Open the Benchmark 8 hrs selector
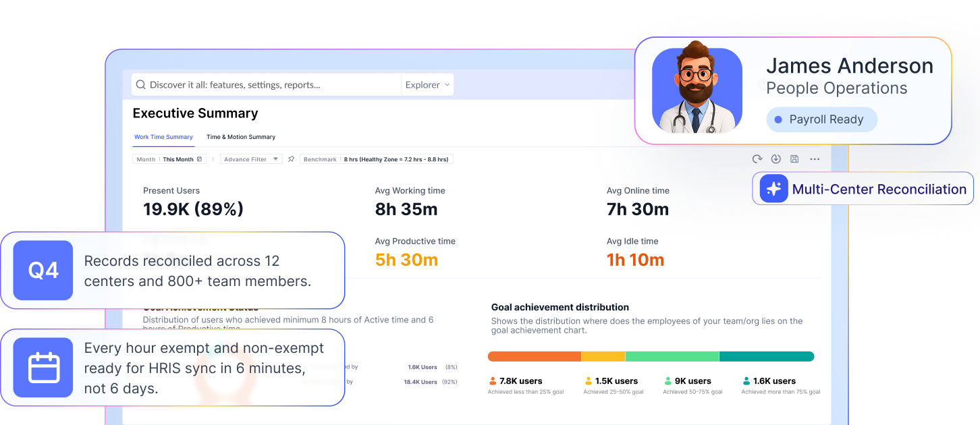 point(376,159)
